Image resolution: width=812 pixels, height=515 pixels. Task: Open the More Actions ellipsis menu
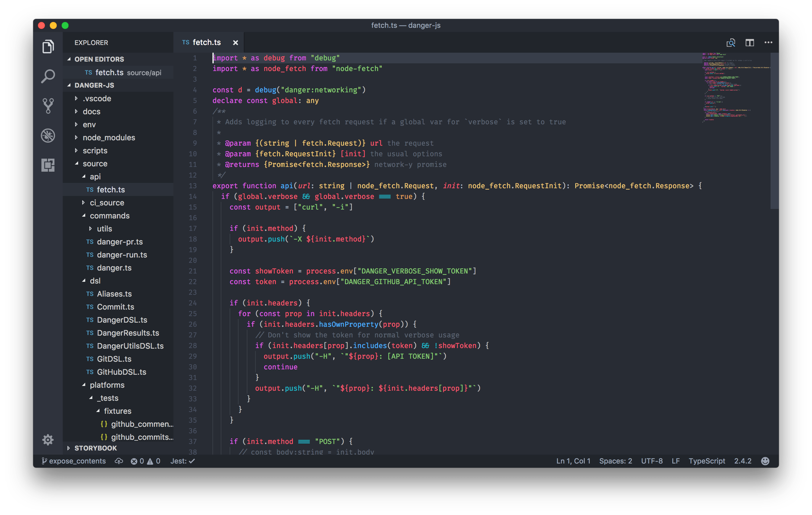768,43
